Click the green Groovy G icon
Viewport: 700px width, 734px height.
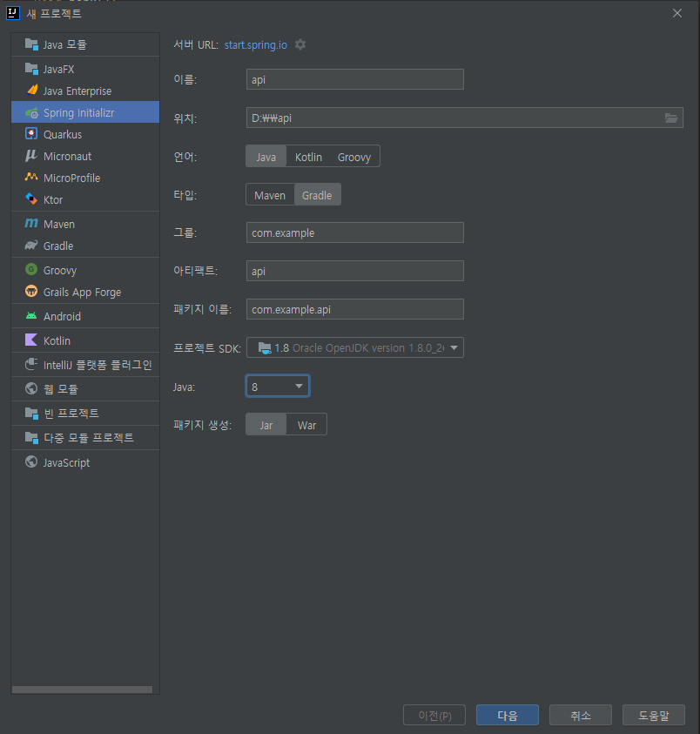tap(31, 270)
